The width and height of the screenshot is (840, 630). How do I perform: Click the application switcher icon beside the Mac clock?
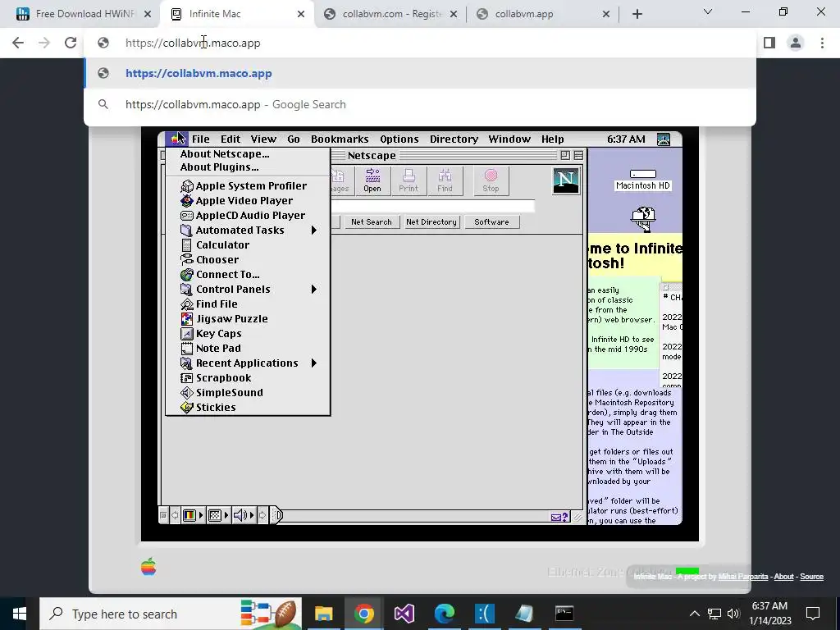pos(663,139)
